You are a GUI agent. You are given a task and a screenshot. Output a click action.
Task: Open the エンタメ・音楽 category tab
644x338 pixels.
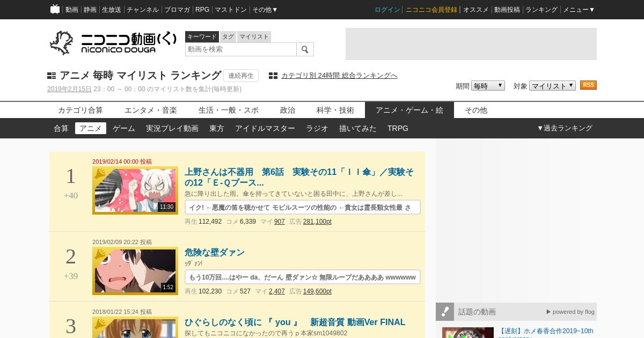pyautogui.click(x=151, y=110)
